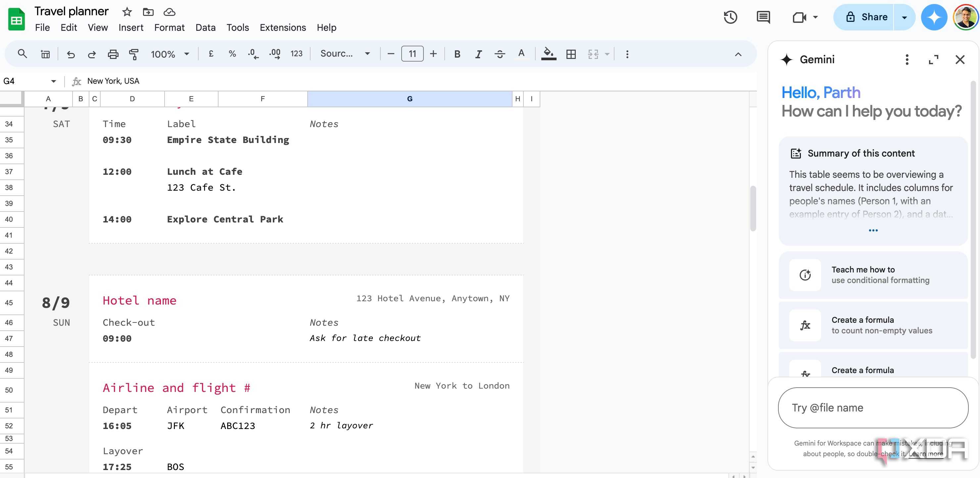
Task: Open the Format menu
Action: coord(169,27)
